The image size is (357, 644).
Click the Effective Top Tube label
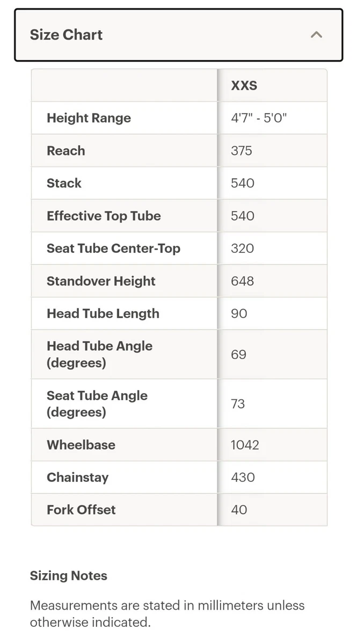click(x=104, y=216)
